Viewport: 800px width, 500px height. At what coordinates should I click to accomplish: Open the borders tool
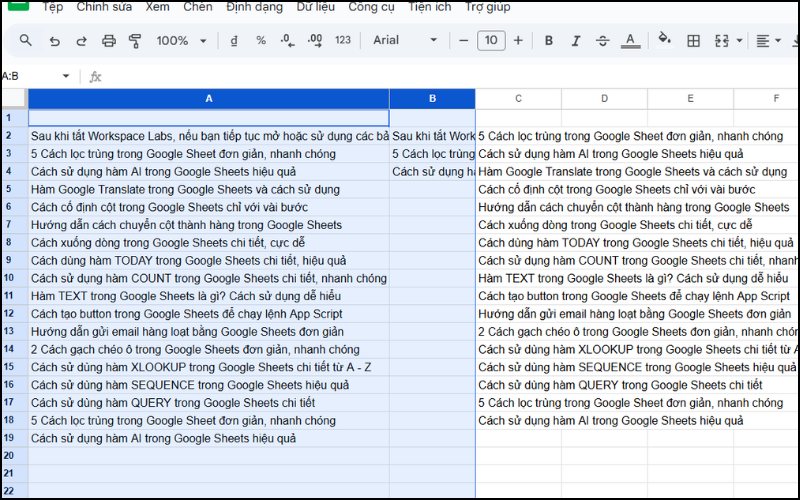693,41
